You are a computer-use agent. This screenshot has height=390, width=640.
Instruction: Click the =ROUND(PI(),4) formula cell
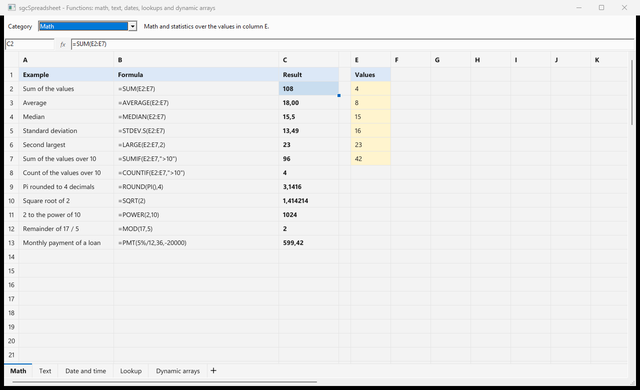tap(196, 187)
